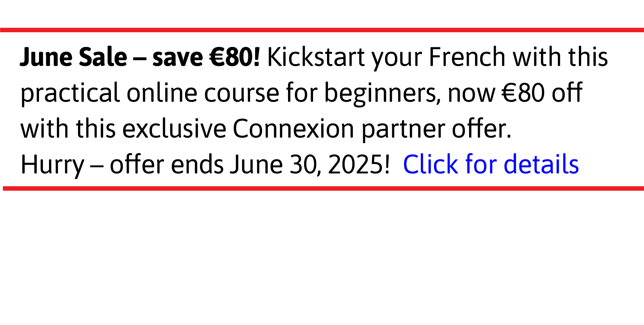The image size is (644, 325).
Task: Click the red line below the banner text
Action: coord(323,188)
